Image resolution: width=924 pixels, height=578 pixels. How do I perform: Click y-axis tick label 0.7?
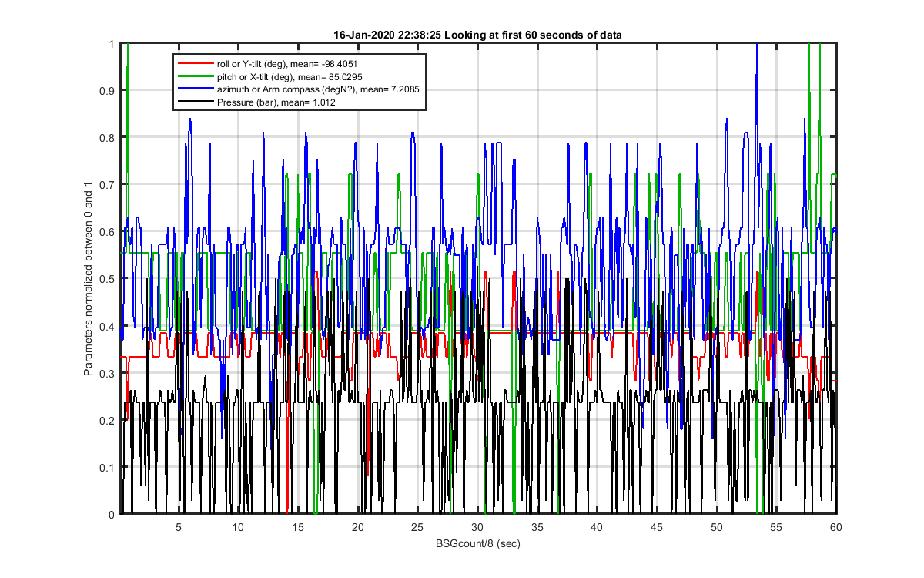pos(109,185)
